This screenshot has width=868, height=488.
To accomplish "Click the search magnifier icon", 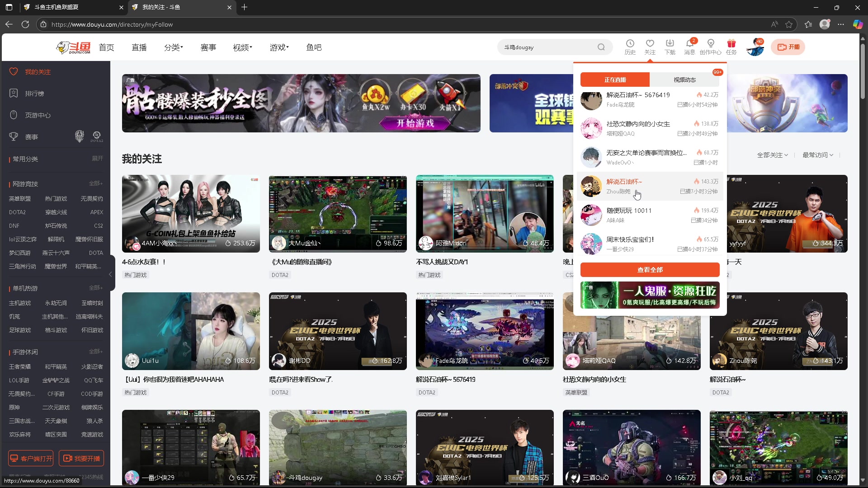I will tap(601, 47).
